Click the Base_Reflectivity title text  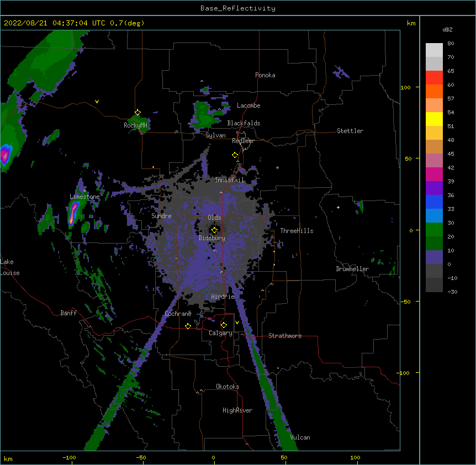click(x=238, y=8)
